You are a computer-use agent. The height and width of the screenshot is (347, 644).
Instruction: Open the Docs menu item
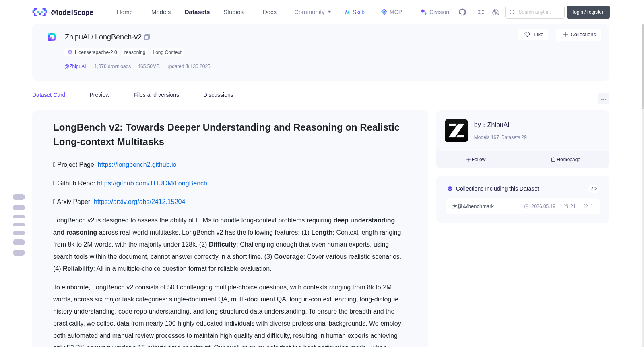pos(270,12)
